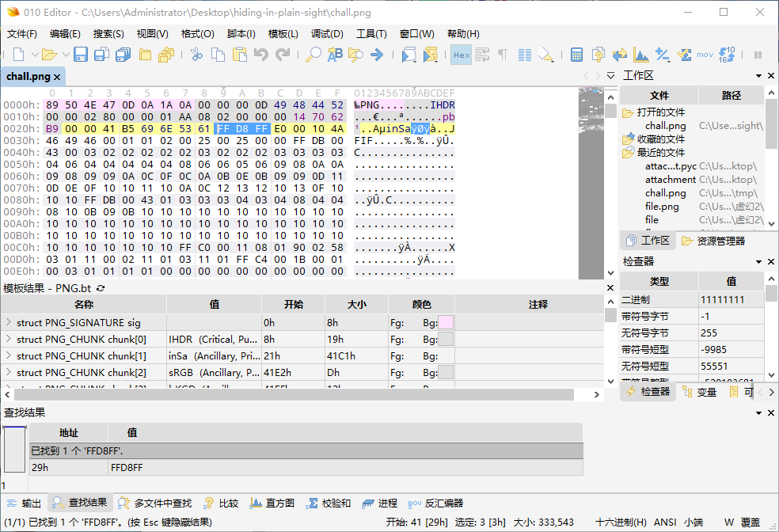Close the 模板结果 panel with its X
Image resolution: width=779 pixels, height=532 pixels.
610,287
